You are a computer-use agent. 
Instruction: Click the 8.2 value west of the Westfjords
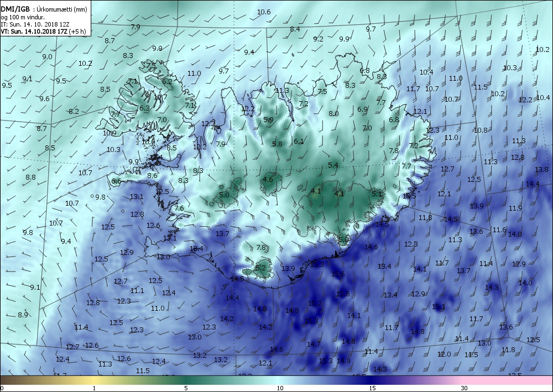74,111
